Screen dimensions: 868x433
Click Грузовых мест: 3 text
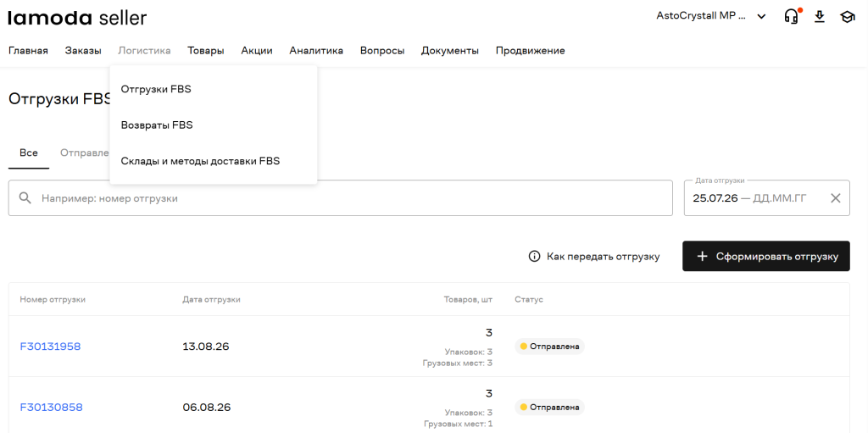459,363
